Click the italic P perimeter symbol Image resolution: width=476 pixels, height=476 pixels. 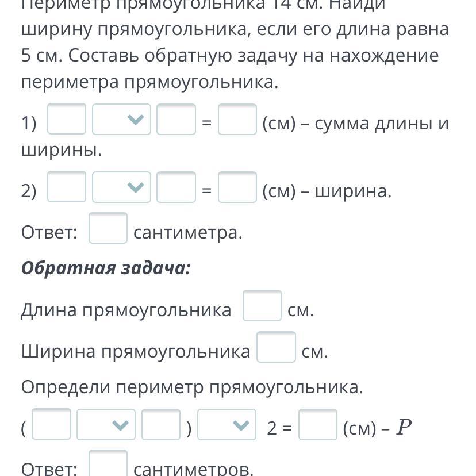(x=405, y=427)
